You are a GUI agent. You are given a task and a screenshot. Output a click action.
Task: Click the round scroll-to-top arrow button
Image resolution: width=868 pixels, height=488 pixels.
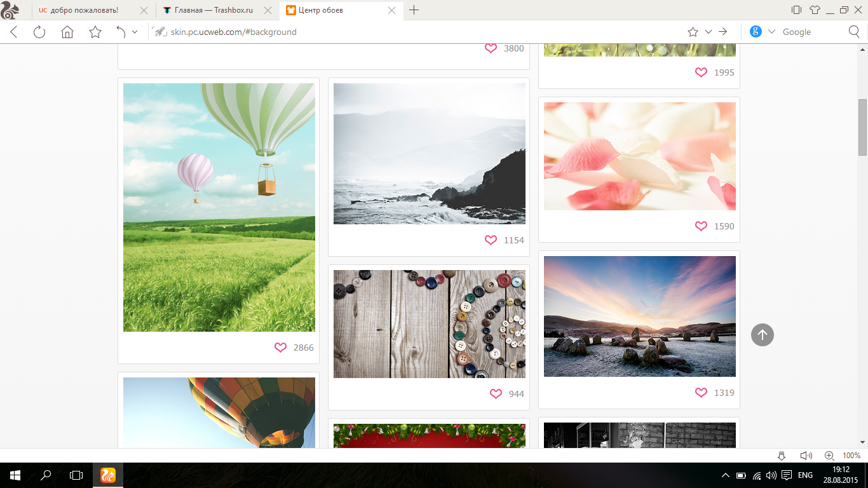(763, 335)
